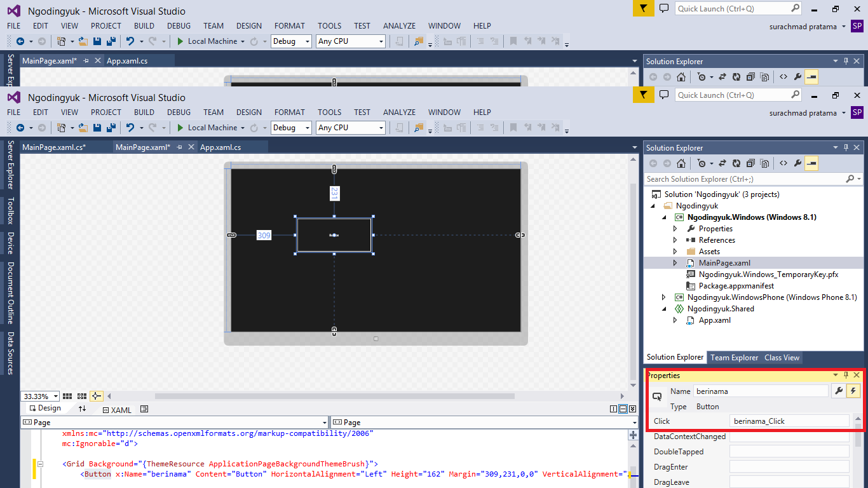Image resolution: width=868 pixels, height=488 pixels.
Task: Click Home icon in front Solution Explorer toolbar
Action: [681, 163]
